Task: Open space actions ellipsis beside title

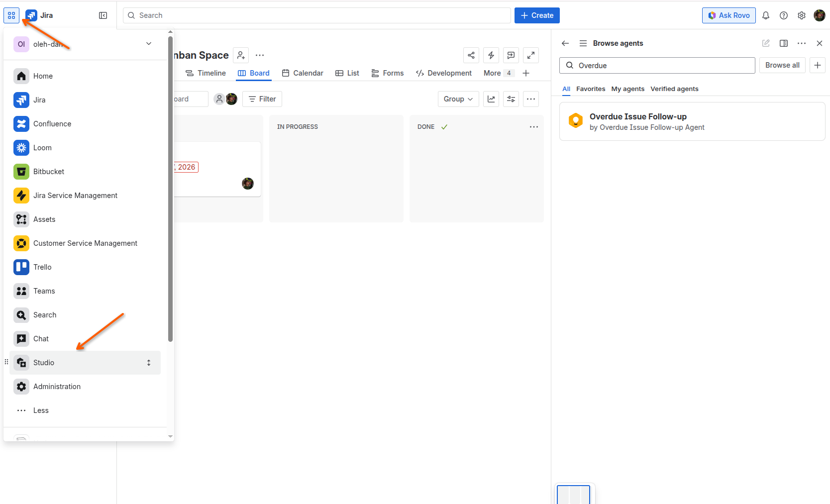Action: coord(260,55)
